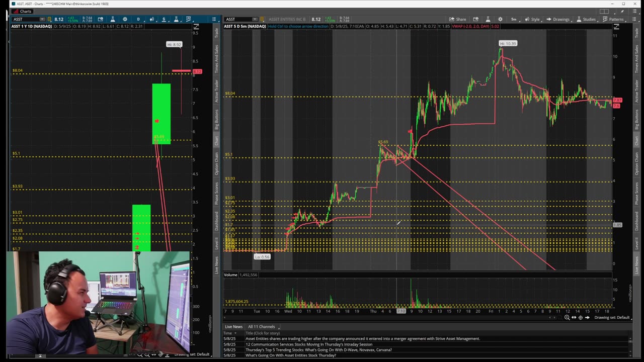Screen dimensions: 644x362
Task: Select the Live News tab
Action: pyautogui.click(x=233, y=327)
